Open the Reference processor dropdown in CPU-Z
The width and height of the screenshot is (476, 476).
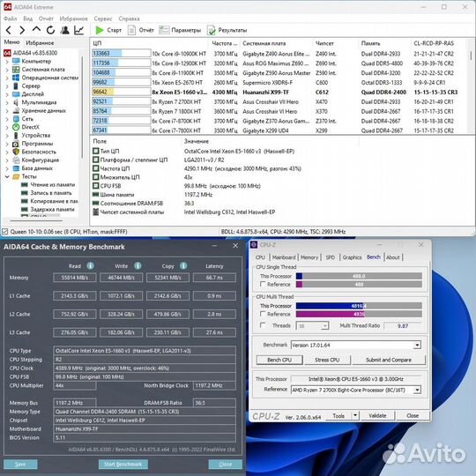418,390
